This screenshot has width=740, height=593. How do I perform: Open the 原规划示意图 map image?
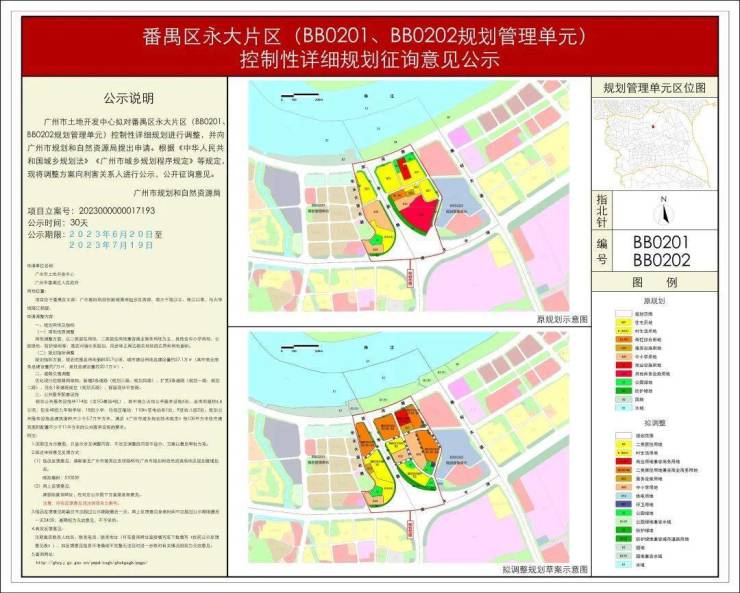point(409,197)
